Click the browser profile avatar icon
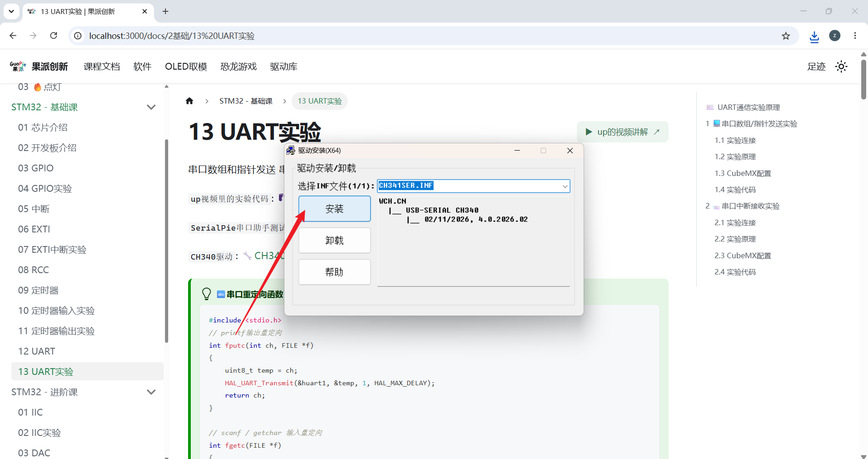Image resolution: width=868 pixels, height=459 pixels. click(x=835, y=36)
